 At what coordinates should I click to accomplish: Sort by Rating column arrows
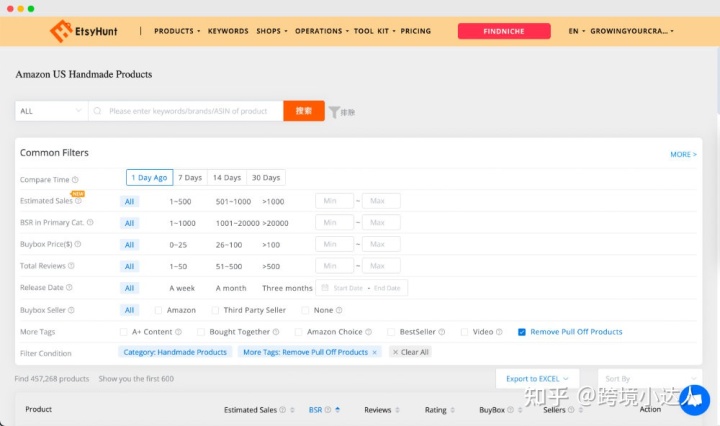tap(453, 410)
